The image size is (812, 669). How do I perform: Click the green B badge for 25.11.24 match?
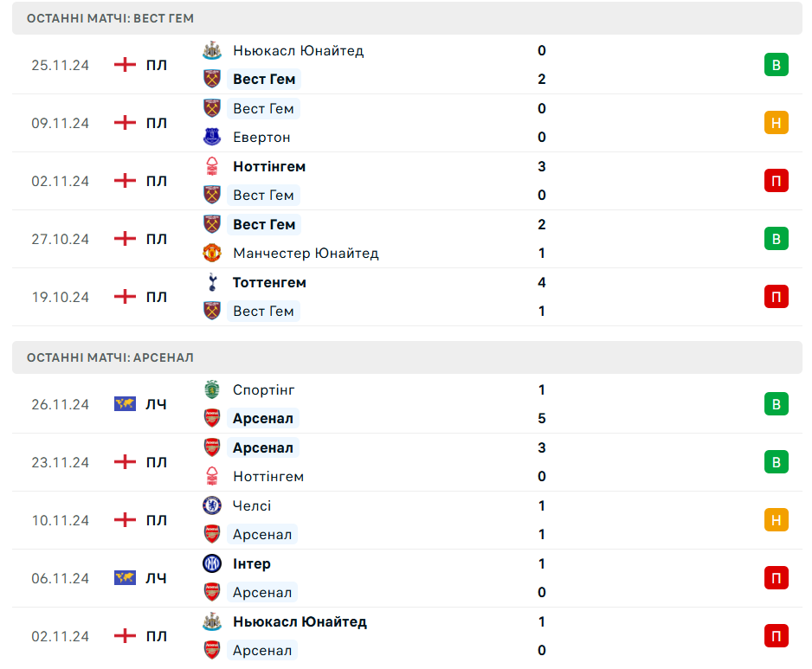(x=776, y=65)
